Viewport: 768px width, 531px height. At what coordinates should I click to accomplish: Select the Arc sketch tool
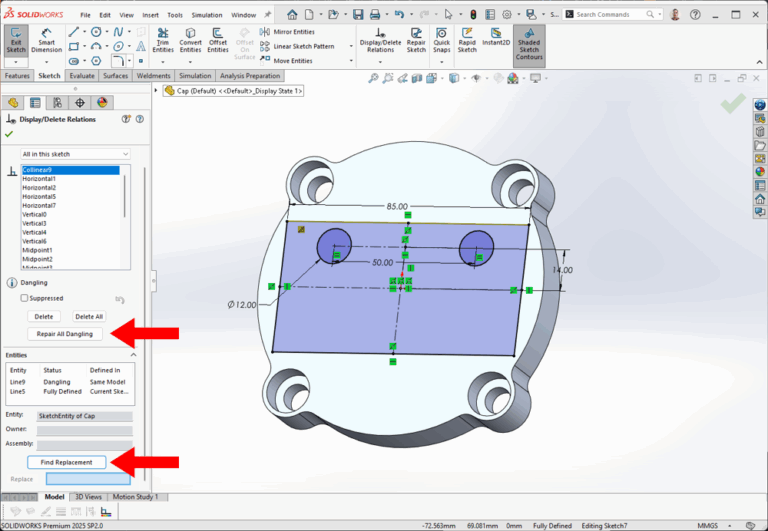point(96,47)
